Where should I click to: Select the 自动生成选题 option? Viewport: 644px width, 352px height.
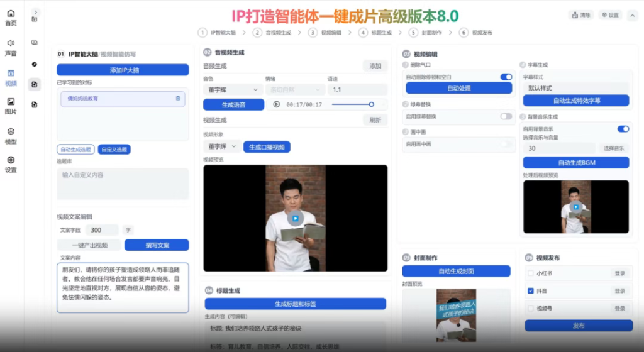[x=75, y=150]
